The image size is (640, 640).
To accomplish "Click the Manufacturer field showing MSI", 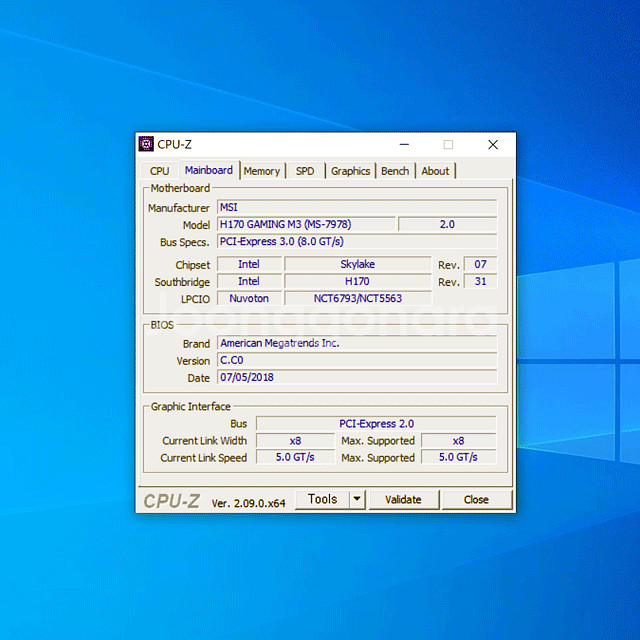I will click(357, 207).
